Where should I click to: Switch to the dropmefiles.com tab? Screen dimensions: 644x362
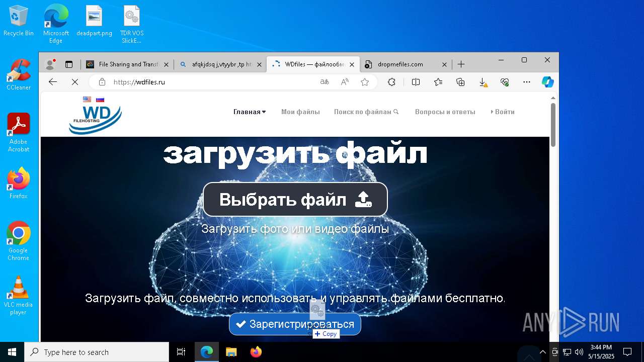(405, 64)
